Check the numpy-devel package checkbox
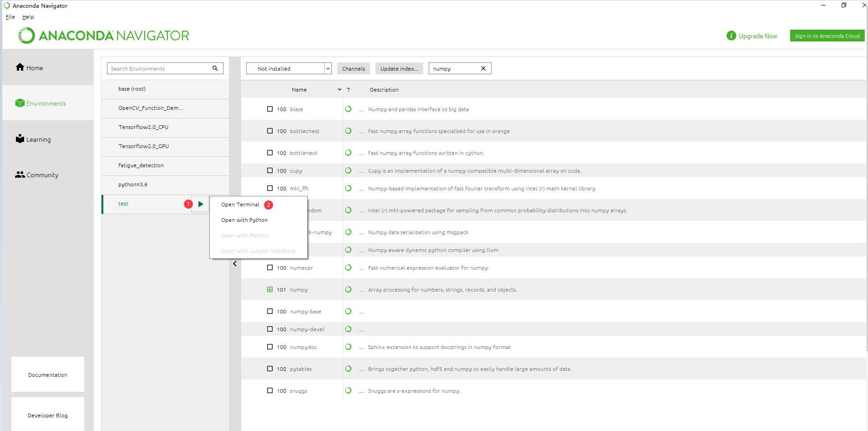The height and width of the screenshot is (431, 868). [270, 329]
